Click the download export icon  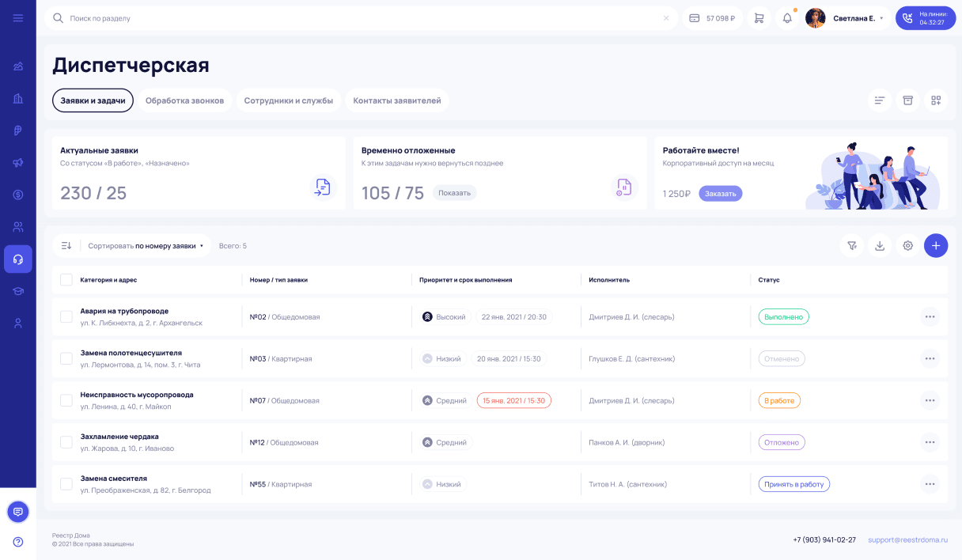[x=880, y=246]
